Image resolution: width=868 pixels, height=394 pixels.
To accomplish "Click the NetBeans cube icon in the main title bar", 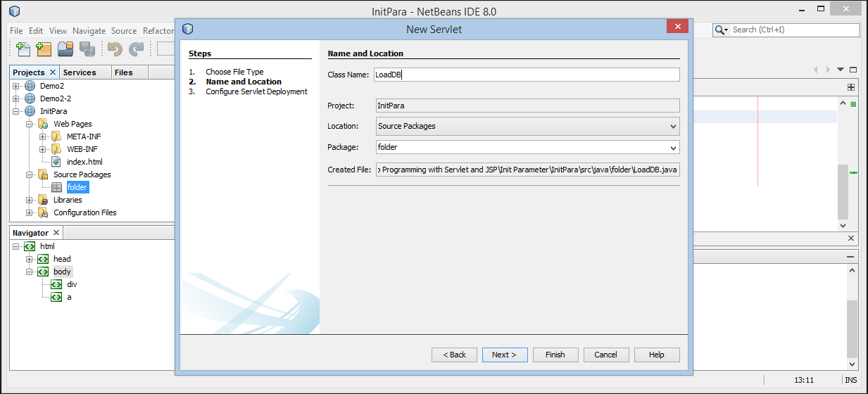I will [14, 11].
